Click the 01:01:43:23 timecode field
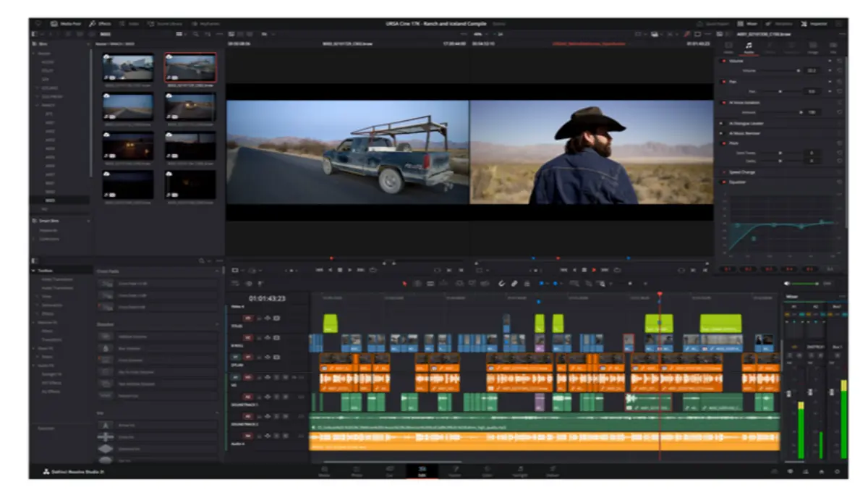Screen dimensions: 868x490 pyautogui.click(x=267, y=299)
